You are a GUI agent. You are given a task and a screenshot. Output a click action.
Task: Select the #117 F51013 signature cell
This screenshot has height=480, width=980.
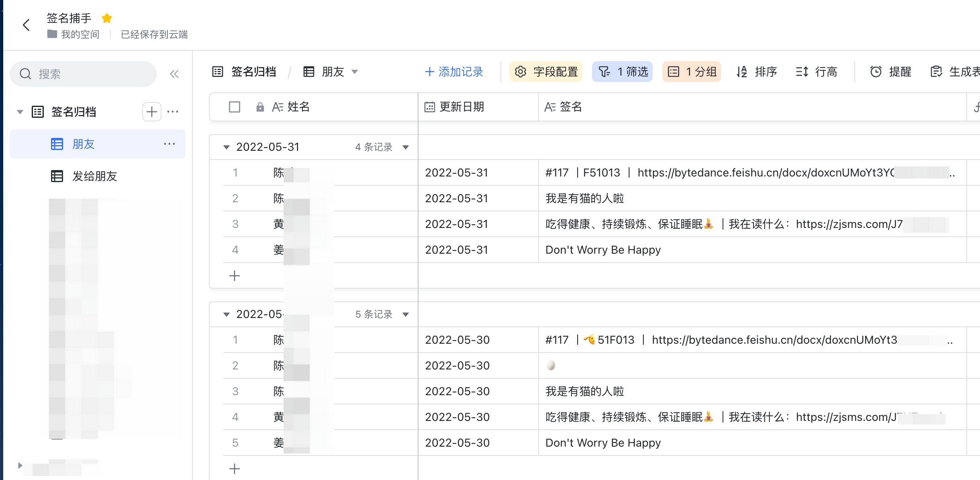pos(752,173)
